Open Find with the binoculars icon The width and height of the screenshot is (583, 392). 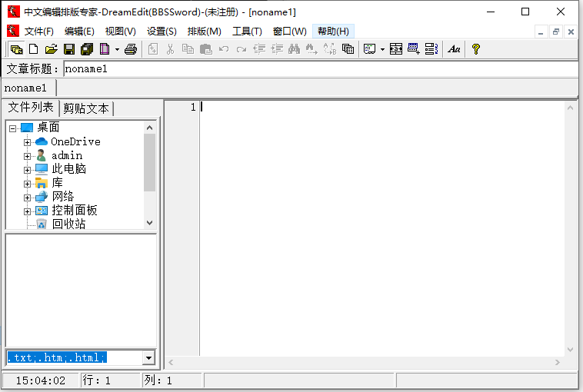[294, 49]
